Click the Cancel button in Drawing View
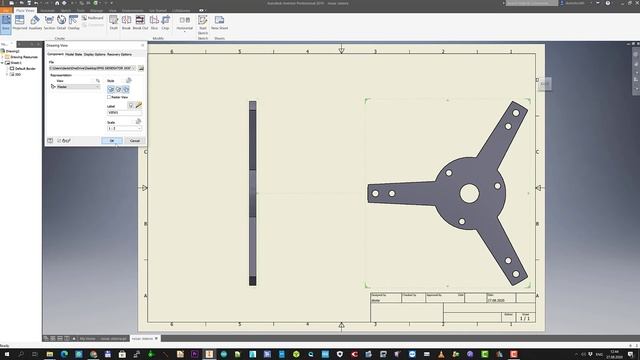Viewport: 640px width, 360px height. pos(135,141)
